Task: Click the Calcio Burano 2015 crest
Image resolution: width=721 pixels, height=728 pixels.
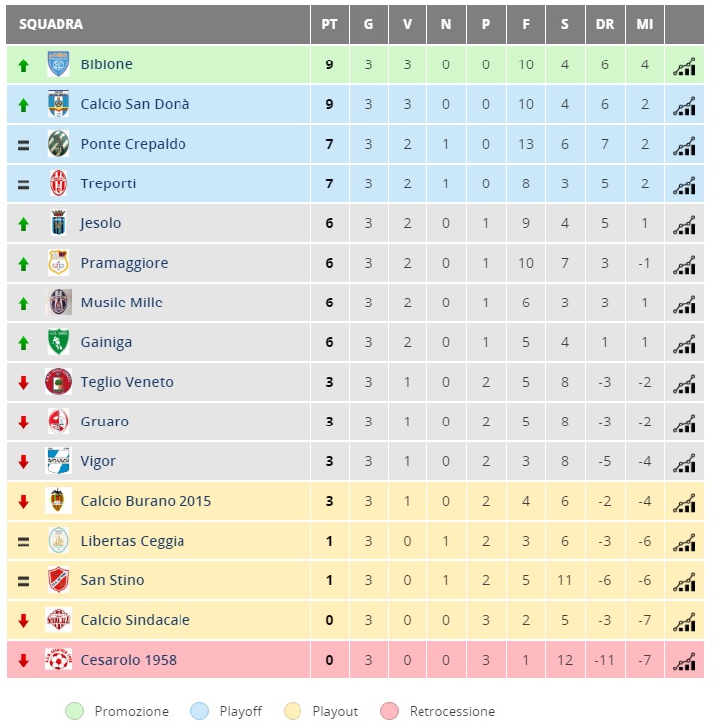Action: 59,500
